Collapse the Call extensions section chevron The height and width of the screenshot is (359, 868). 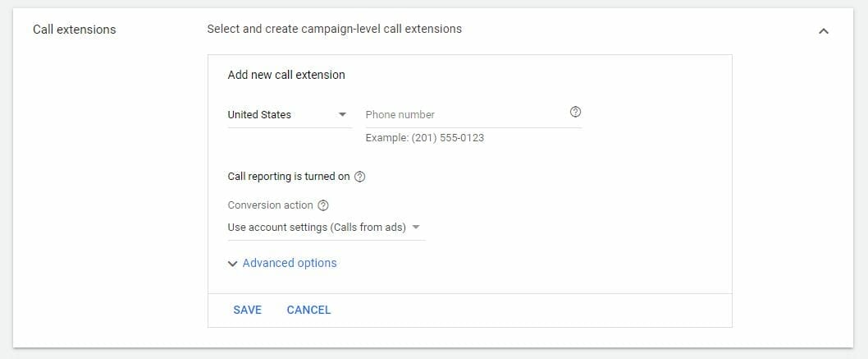coord(824,30)
